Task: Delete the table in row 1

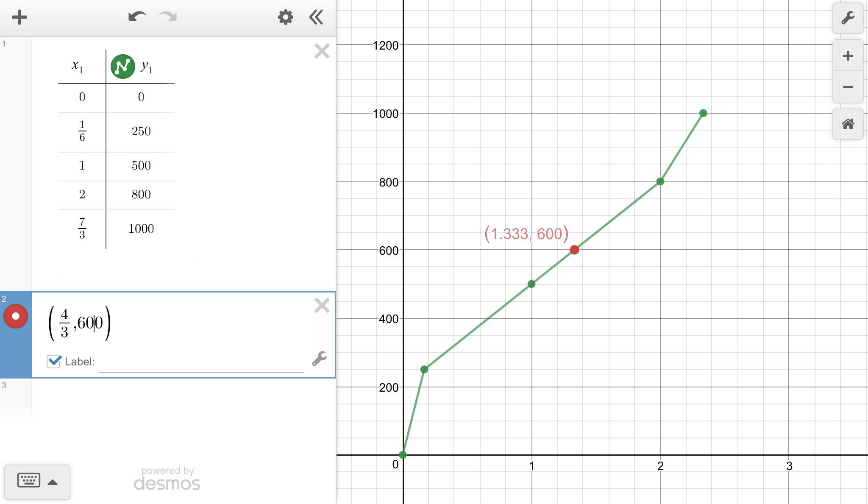Action: pyautogui.click(x=322, y=51)
